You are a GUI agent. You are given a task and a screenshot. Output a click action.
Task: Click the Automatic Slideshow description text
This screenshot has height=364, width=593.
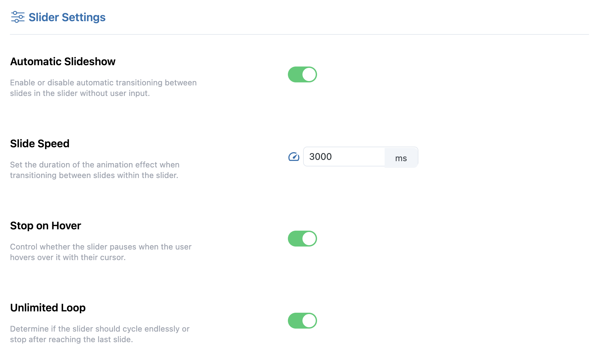coord(103,88)
